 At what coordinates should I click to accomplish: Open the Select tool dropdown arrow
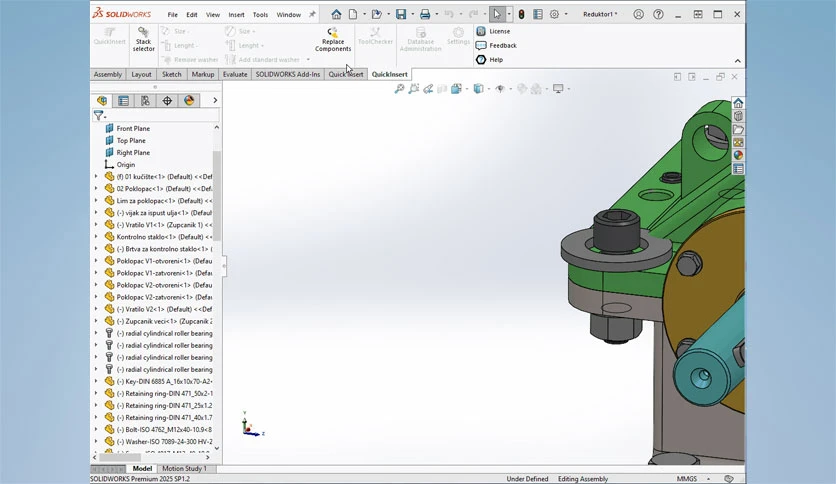coord(509,14)
